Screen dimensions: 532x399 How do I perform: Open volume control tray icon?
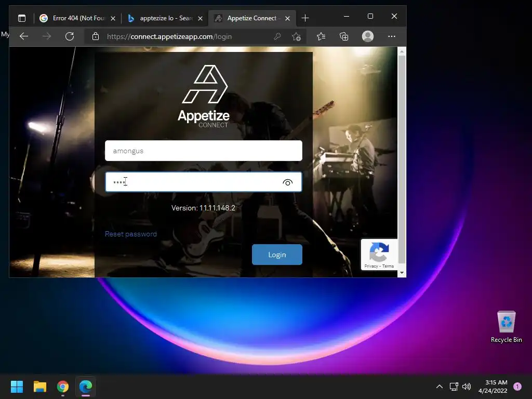coord(467,387)
